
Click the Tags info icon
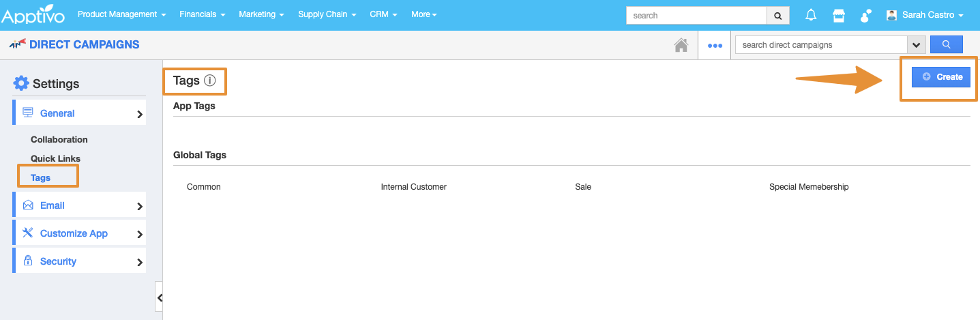point(210,81)
